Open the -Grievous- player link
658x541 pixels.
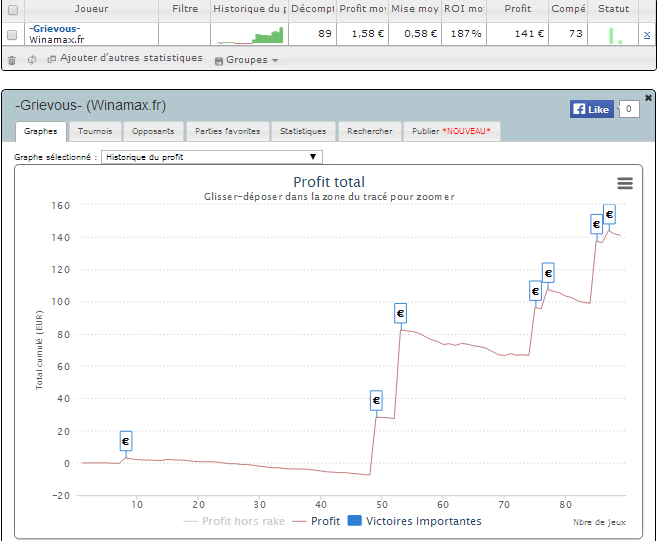pyautogui.click(x=55, y=29)
